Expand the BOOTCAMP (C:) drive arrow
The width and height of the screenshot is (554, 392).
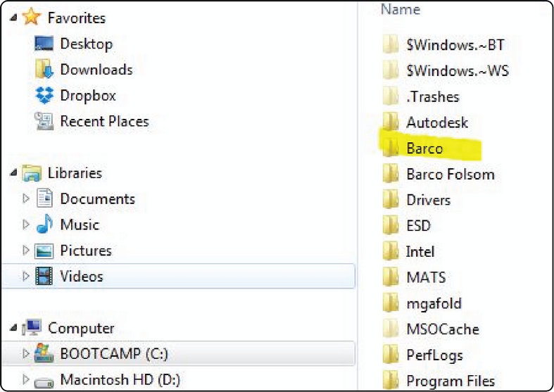click(x=26, y=353)
